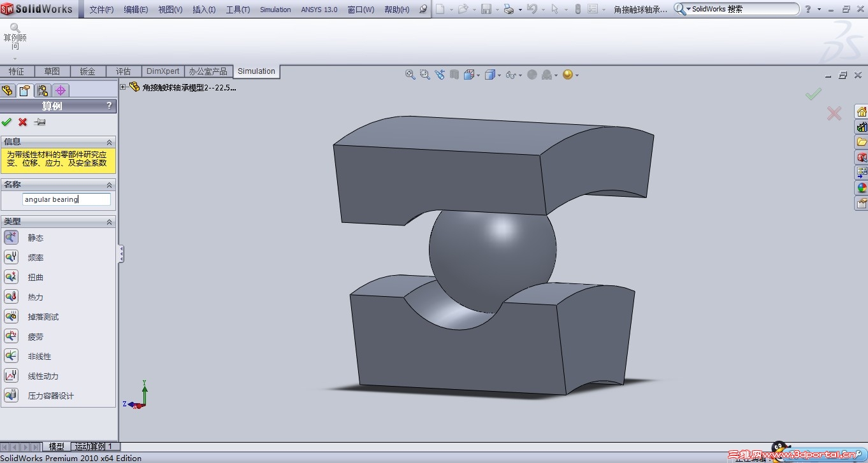This screenshot has height=463, width=868.
Task: Open the 工具(T) menu
Action: 238,10
